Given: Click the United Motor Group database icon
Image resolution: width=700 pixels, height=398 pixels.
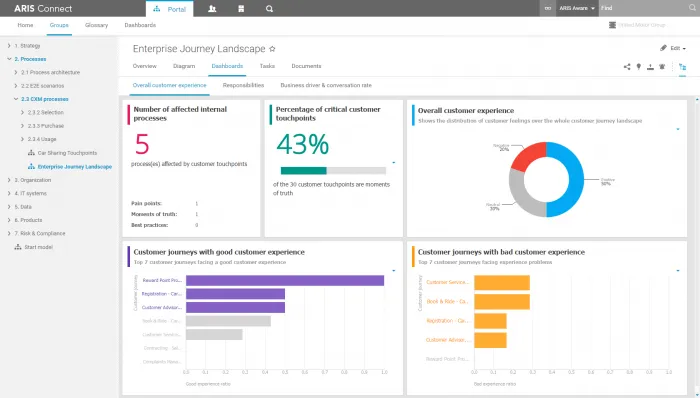Looking at the screenshot, I should [x=612, y=25].
